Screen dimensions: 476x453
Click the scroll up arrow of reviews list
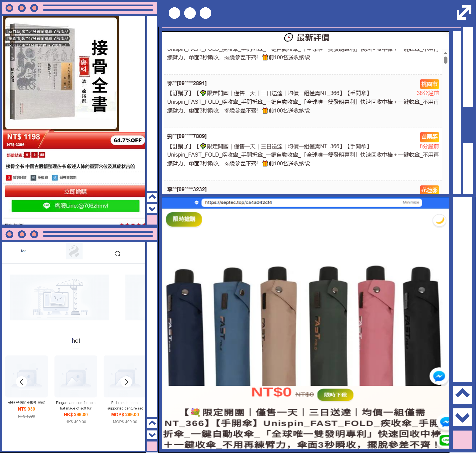(445, 53)
